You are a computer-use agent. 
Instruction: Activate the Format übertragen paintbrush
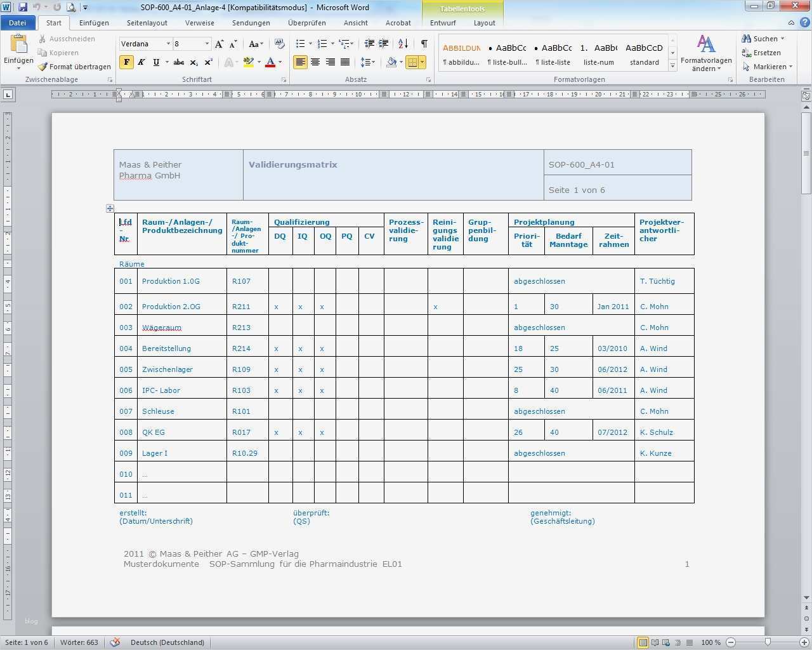(x=74, y=67)
